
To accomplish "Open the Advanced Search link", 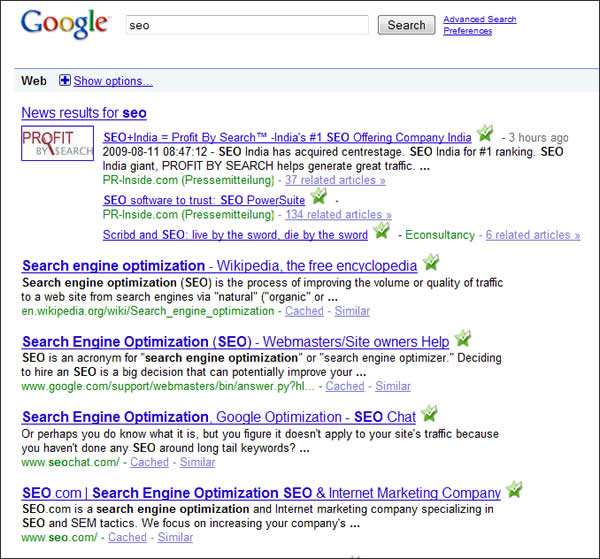I will pyautogui.click(x=479, y=19).
